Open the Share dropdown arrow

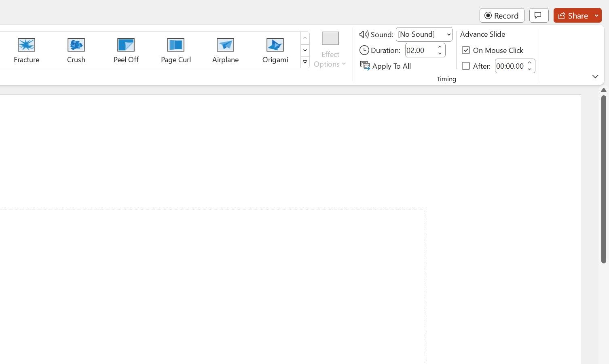pyautogui.click(x=597, y=15)
